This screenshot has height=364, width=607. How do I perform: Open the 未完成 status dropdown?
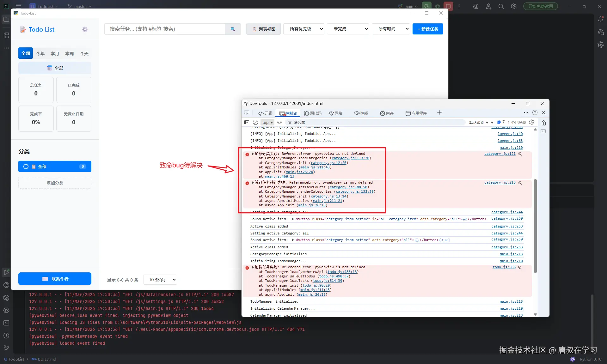347,29
